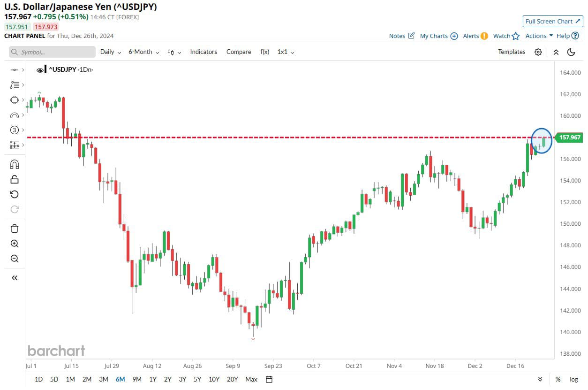Click the undo arrow icon
The height and width of the screenshot is (390, 588).
15,194
